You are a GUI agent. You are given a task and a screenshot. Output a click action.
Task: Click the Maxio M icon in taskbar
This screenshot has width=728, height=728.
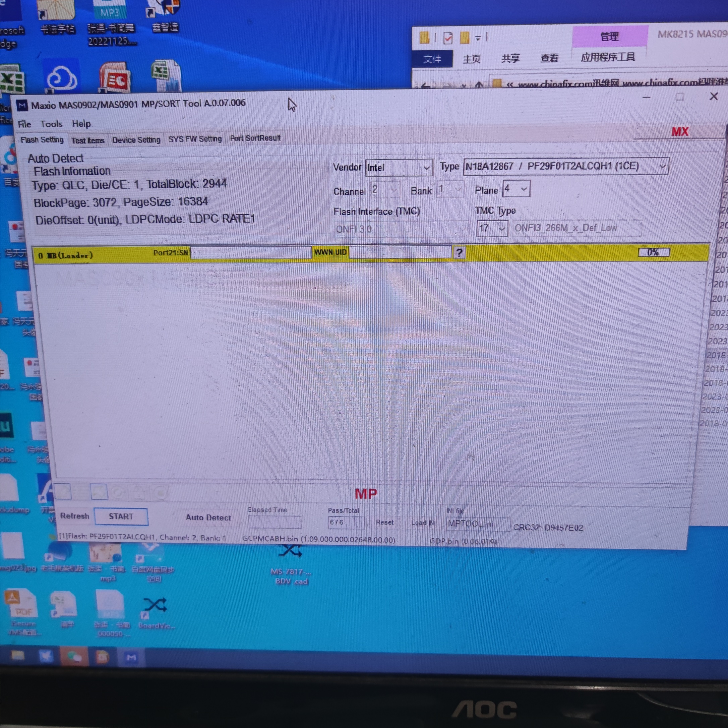[131, 658]
